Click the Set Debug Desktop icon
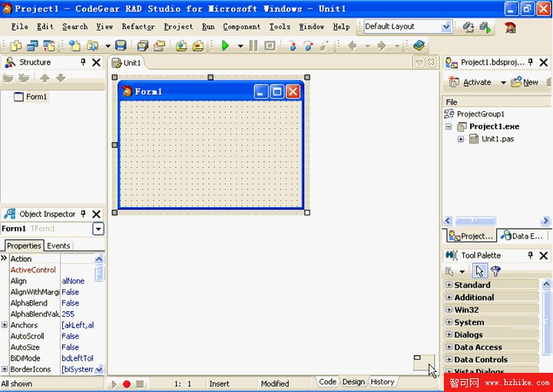Image resolution: width=553 pixels, height=392 pixels. [x=485, y=27]
